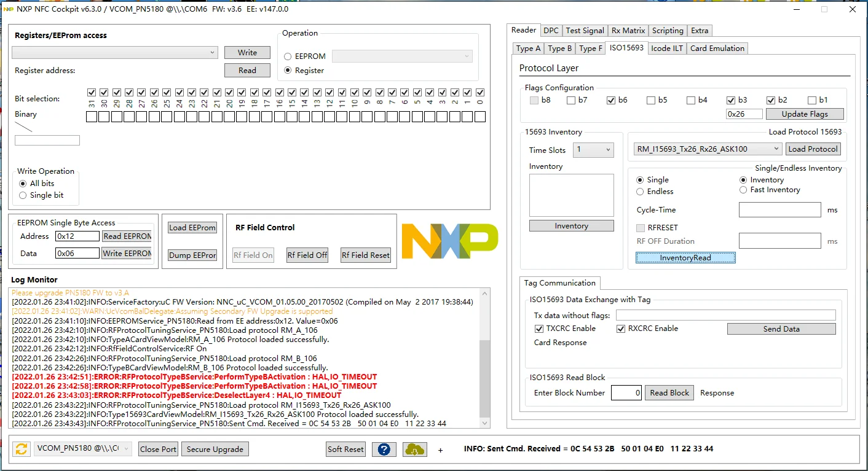Open the register name dropdown
868x471 pixels.
click(x=115, y=53)
